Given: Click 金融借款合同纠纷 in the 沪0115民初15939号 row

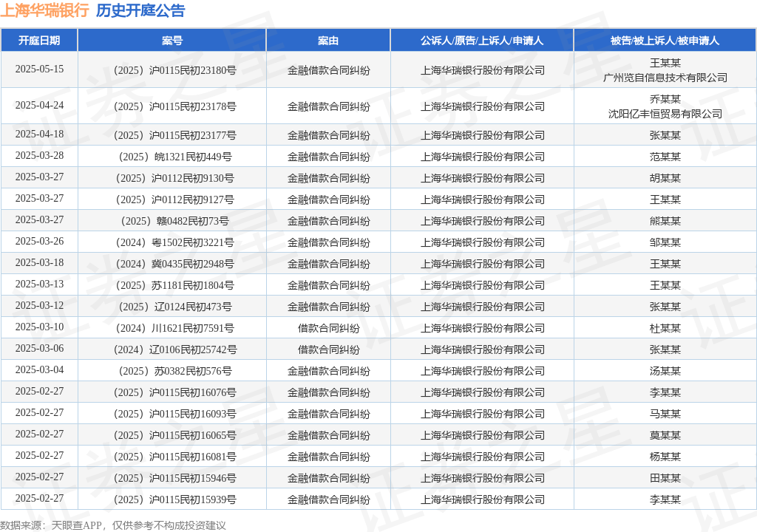Looking at the screenshot, I should point(328,499).
